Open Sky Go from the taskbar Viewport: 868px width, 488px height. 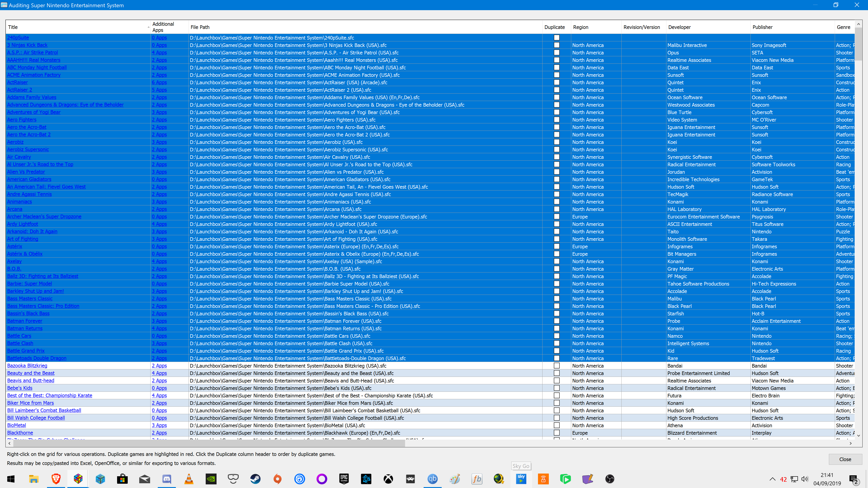tap(521, 479)
